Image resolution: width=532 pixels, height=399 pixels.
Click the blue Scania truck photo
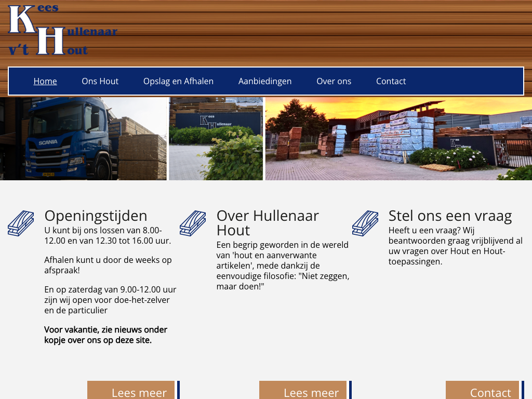coord(83,139)
